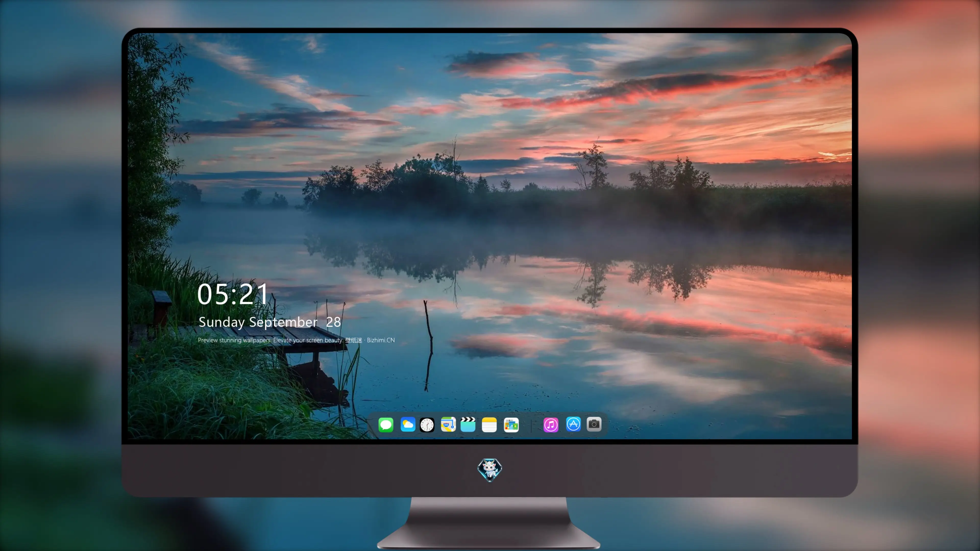
Task: Open the Videos clapperboard icon
Action: click(468, 424)
